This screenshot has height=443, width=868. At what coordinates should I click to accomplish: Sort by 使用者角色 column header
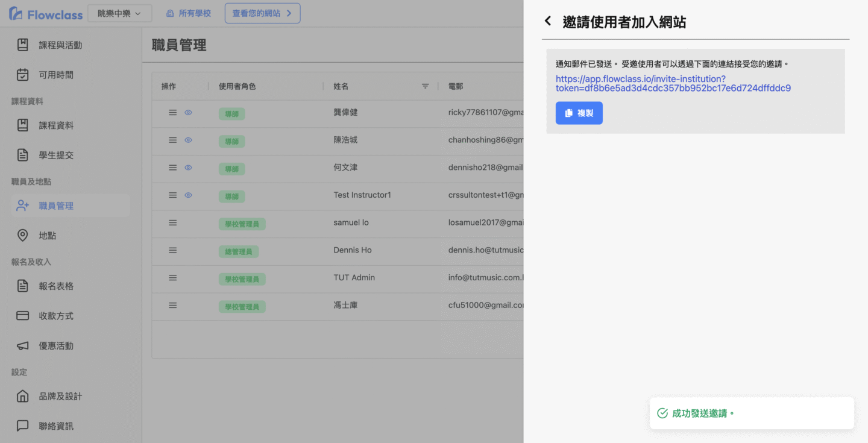click(x=237, y=86)
